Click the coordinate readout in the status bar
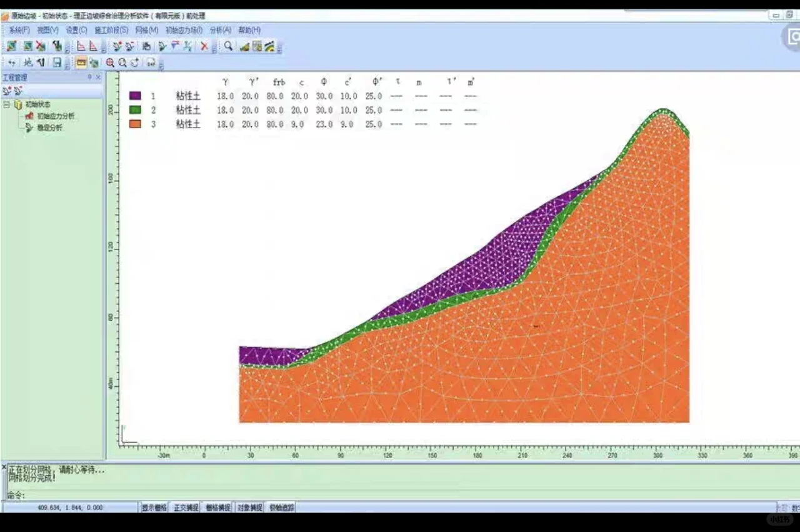 pyautogui.click(x=70, y=508)
